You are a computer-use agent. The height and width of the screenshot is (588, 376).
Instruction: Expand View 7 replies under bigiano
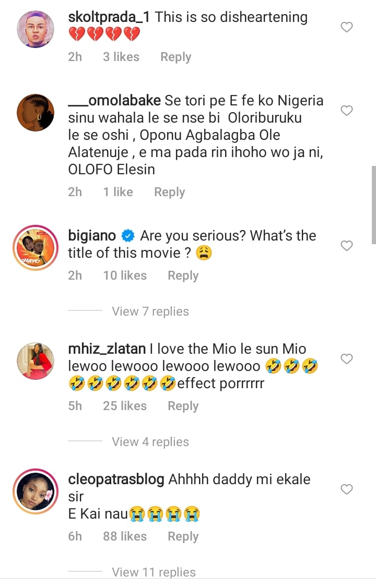[150, 311]
